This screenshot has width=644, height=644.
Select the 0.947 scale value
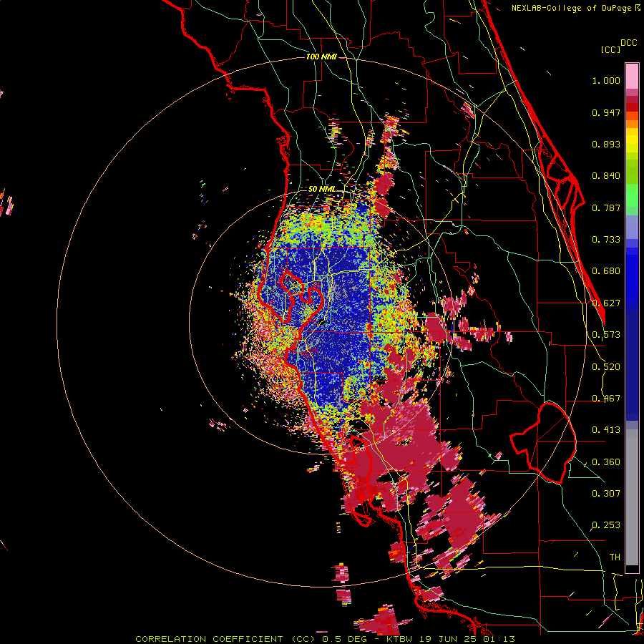click(606, 112)
